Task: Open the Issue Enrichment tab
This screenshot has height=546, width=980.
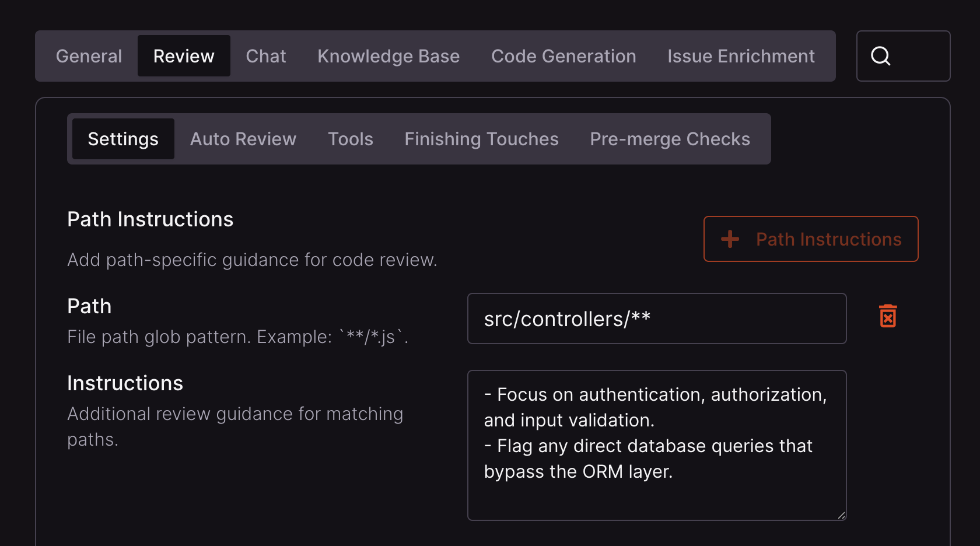Action: tap(741, 56)
